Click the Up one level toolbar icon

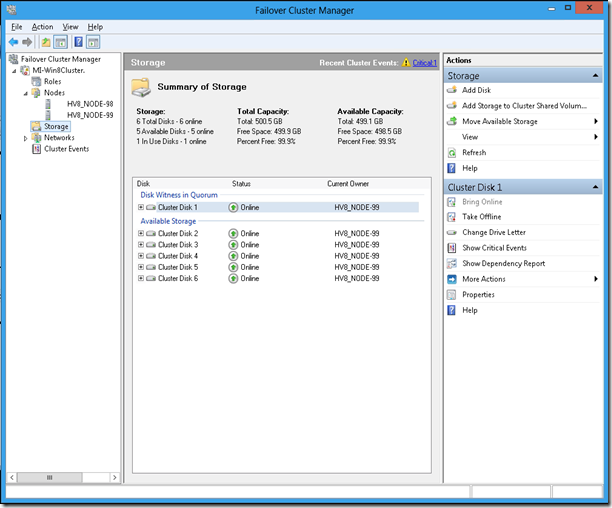tap(46, 42)
